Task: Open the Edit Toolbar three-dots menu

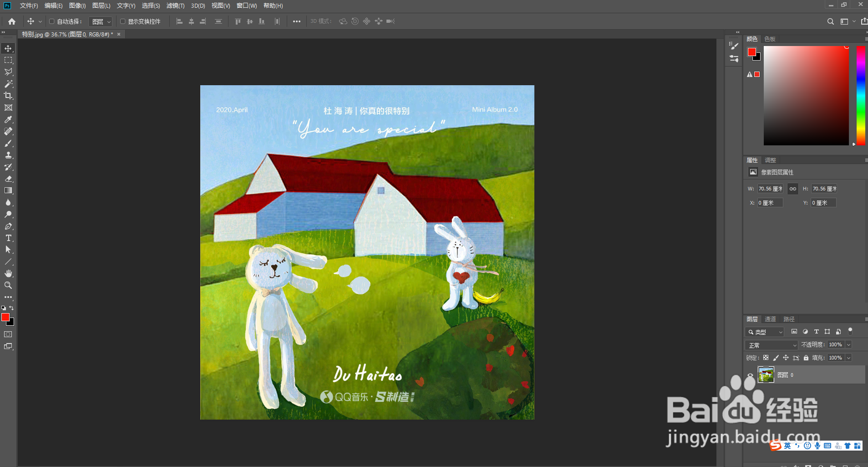Action: (x=8, y=297)
